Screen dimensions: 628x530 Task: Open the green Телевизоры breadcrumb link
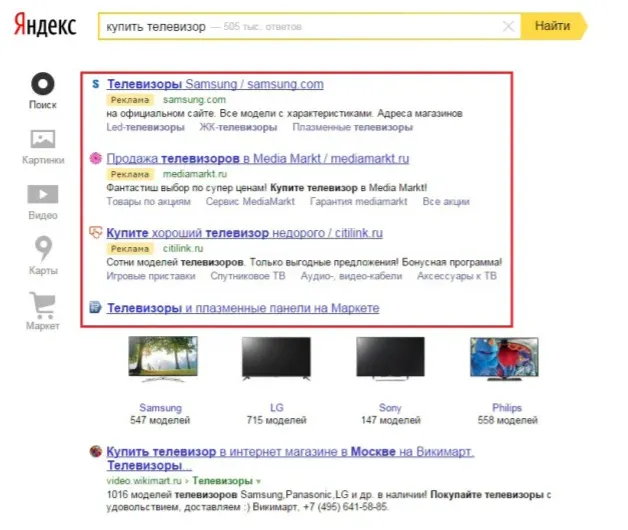pyautogui.click(x=222, y=481)
